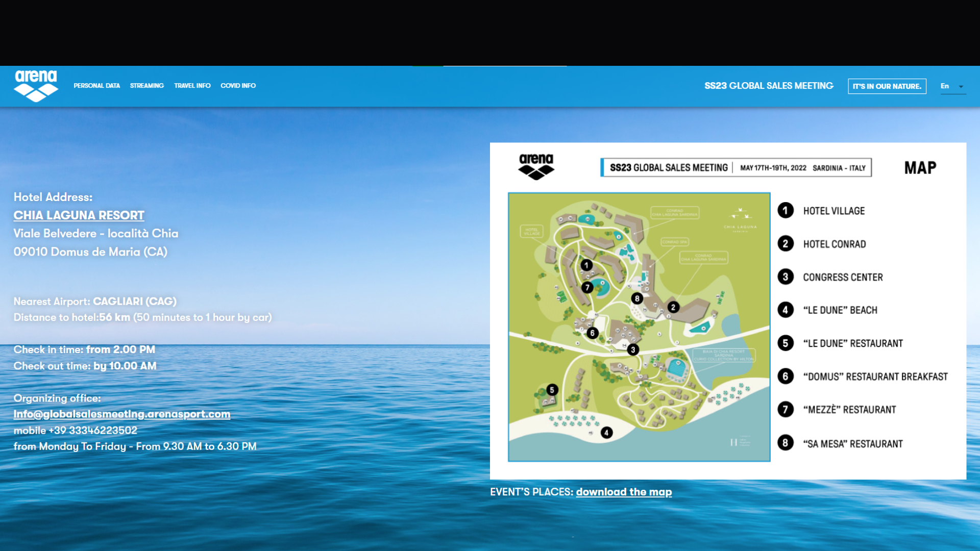Click the Check out time: by 10.00 AM text
The height and width of the screenshot is (551, 980).
pos(85,366)
